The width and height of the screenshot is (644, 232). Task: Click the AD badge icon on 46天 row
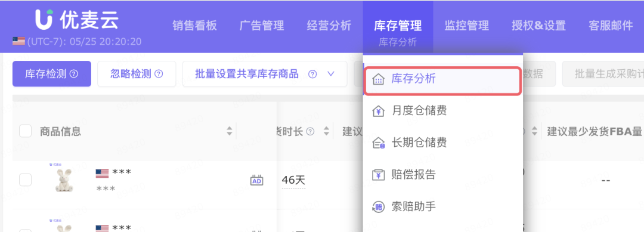point(256,180)
